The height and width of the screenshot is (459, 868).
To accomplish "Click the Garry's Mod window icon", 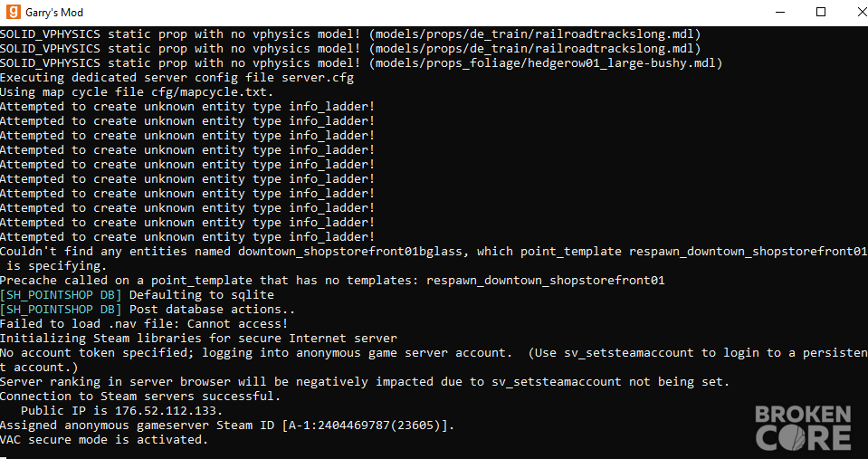I will point(13,12).
